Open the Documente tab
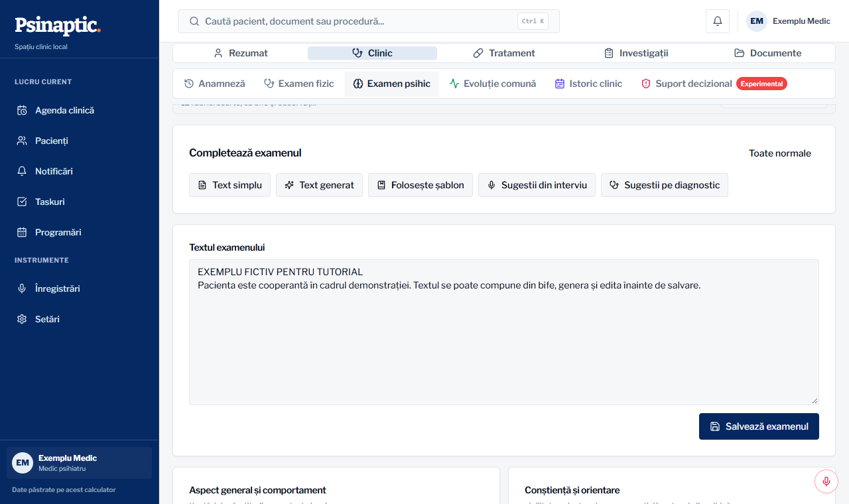Screen dimensions: 849x504 click(767, 53)
